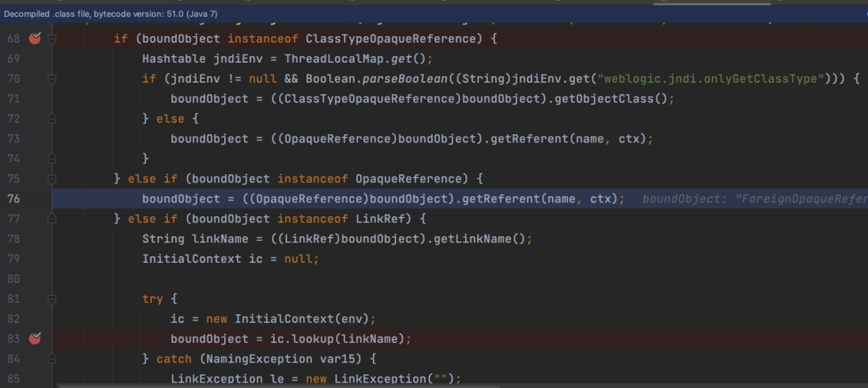Click line number 85 in the gutter
868x388 pixels.
click(14, 378)
